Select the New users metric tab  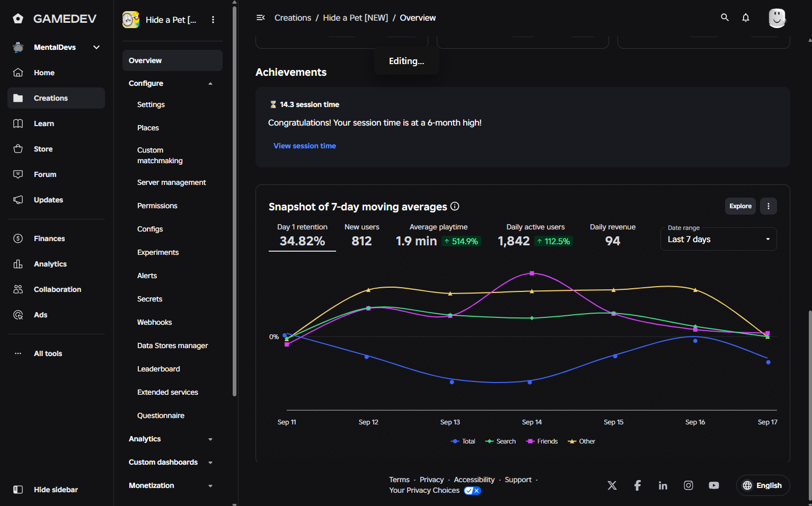pos(362,235)
